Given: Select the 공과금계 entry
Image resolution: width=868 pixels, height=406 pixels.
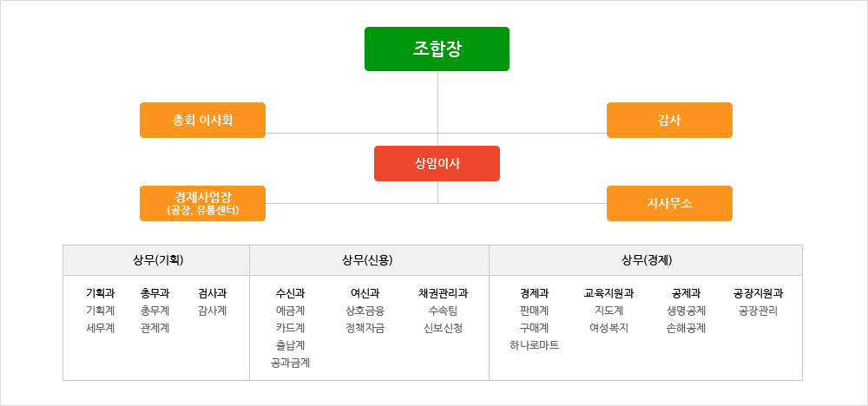Looking at the screenshot, I should (x=290, y=363).
